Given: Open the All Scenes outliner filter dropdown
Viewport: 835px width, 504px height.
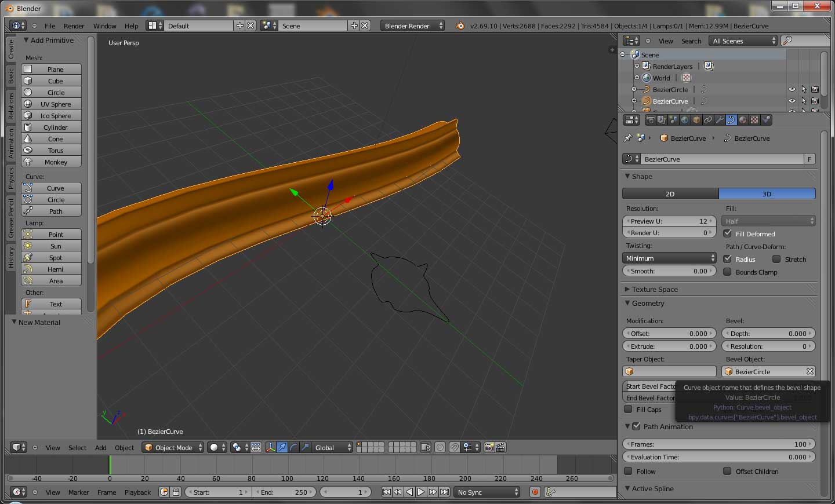Looking at the screenshot, I should (744, 41).
